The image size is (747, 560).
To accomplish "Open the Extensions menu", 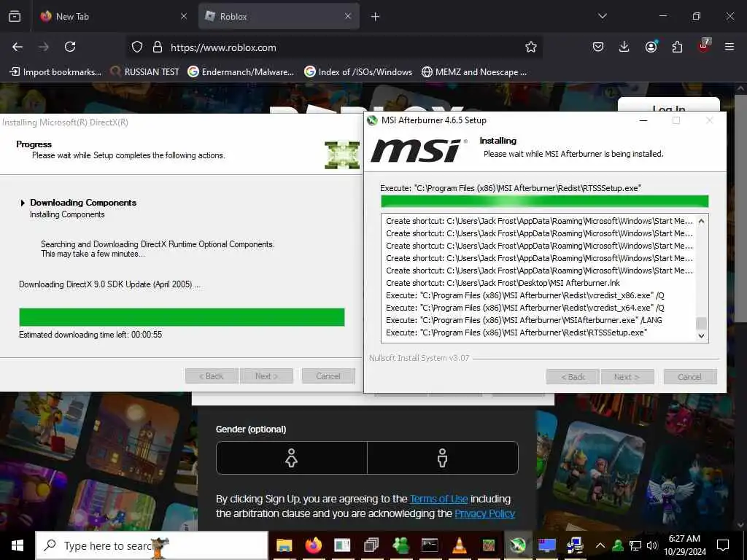I will pos(677,47).
